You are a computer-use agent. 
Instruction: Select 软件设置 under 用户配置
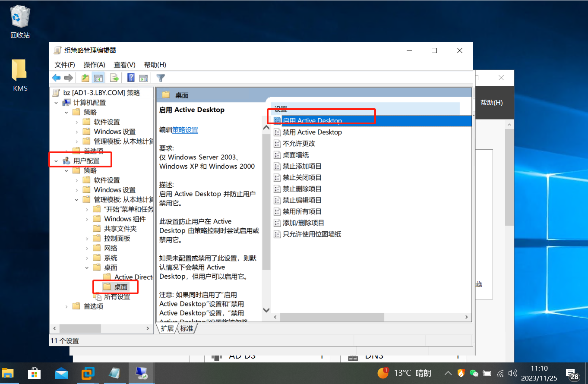pos(101,180)
